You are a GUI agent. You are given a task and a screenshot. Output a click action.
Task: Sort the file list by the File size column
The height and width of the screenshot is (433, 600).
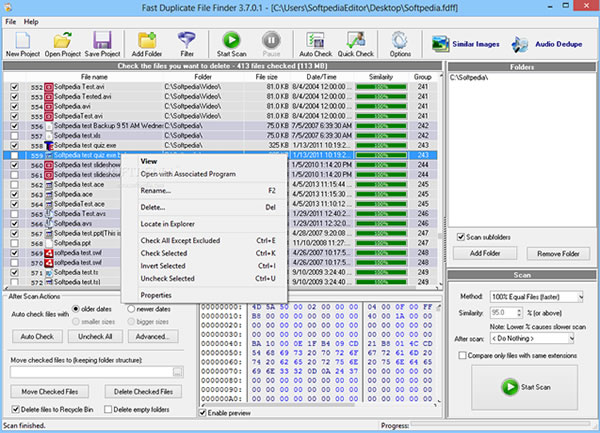[x=266, y=77]
